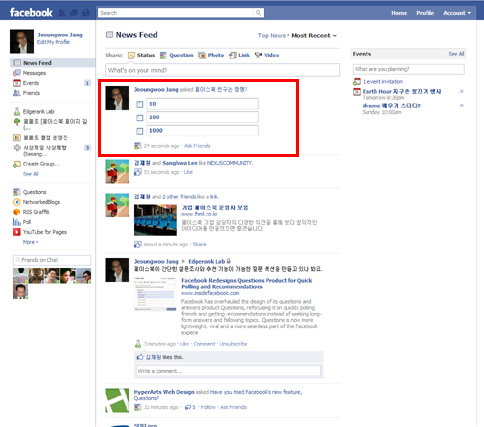Click What's on your mind box

[223, 70]
